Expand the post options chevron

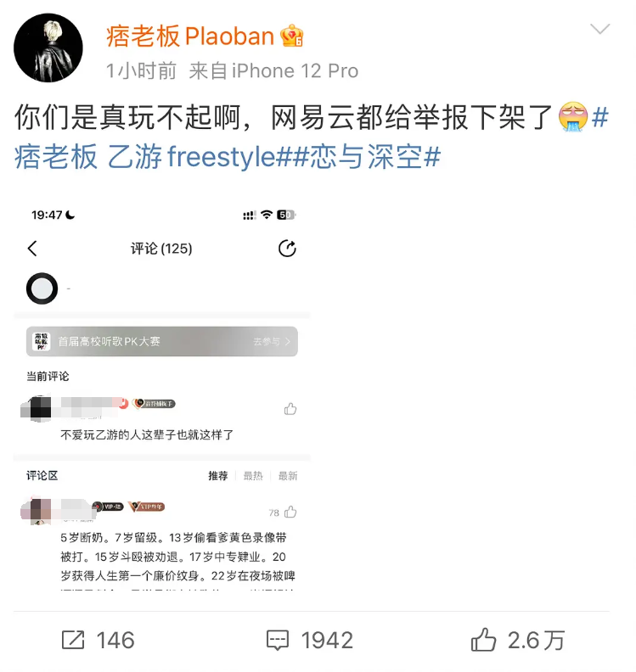click(599, 29)
